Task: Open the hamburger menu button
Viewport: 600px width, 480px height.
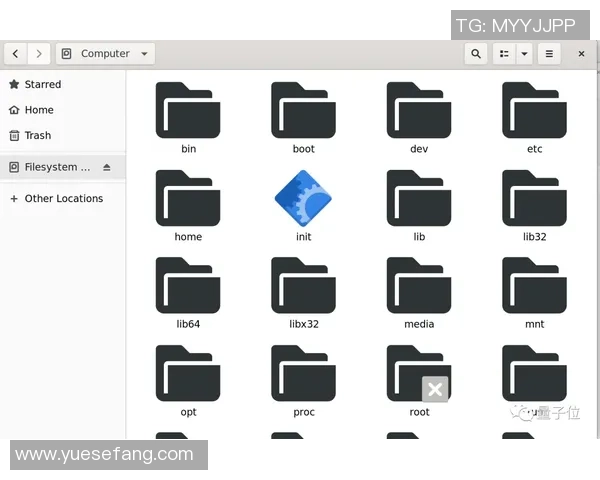Action: pyautogui.click(x=549, y=54)
